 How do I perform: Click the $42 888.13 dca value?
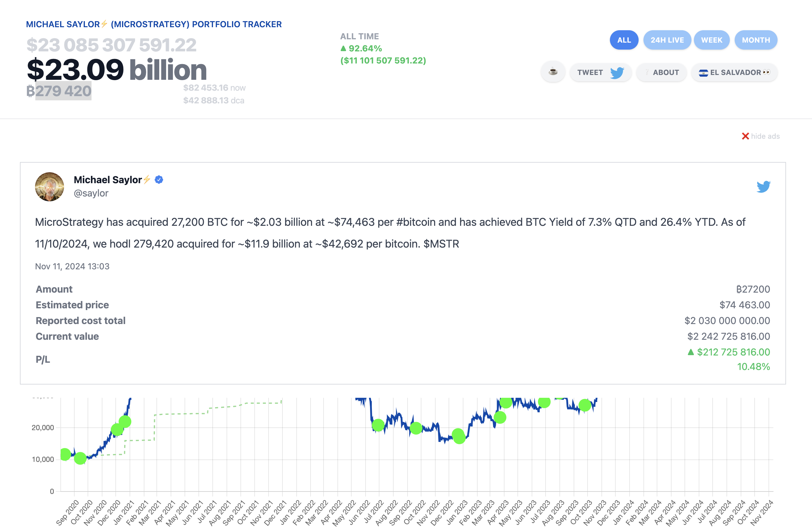pos(214,100)
